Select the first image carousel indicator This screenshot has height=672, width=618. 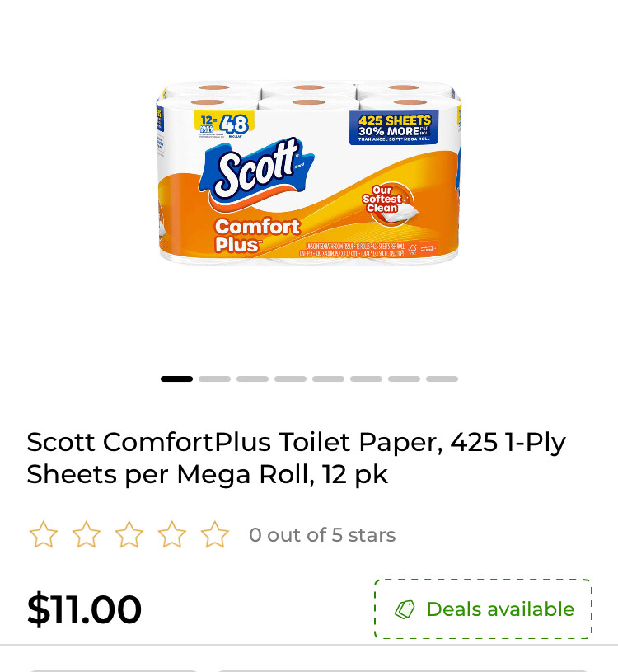(176, 378)
